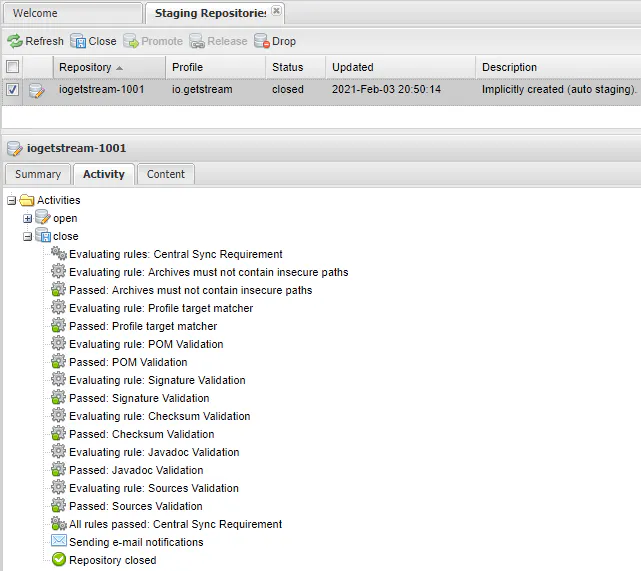Click green gear icon for Passed: Signature Validation
641x571 pixels.
pos(58,397)
